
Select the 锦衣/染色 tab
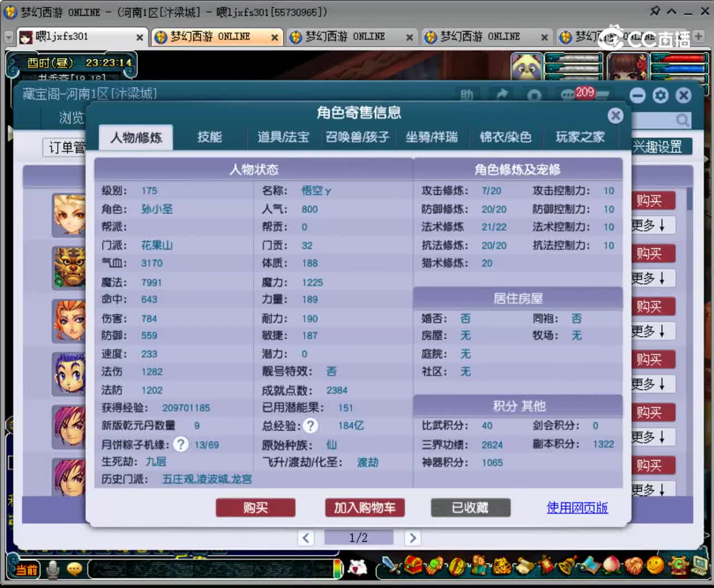click(505, 137)
